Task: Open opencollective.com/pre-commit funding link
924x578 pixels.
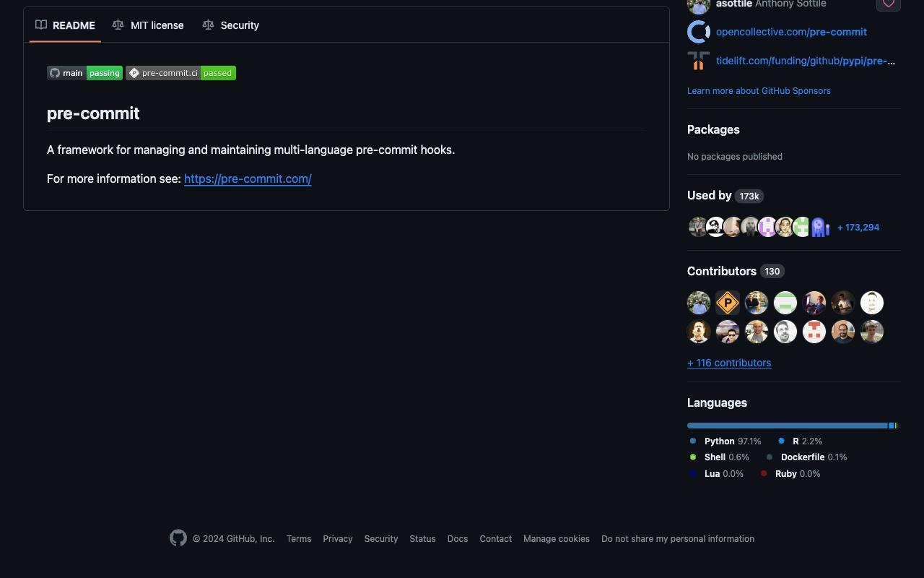Action: point(791,32)
